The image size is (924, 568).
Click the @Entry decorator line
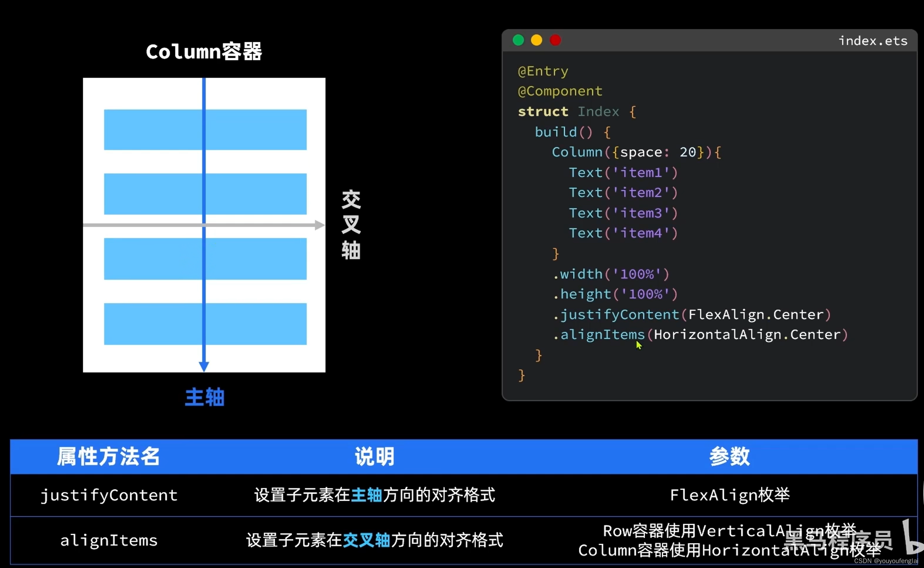point(543,71)
